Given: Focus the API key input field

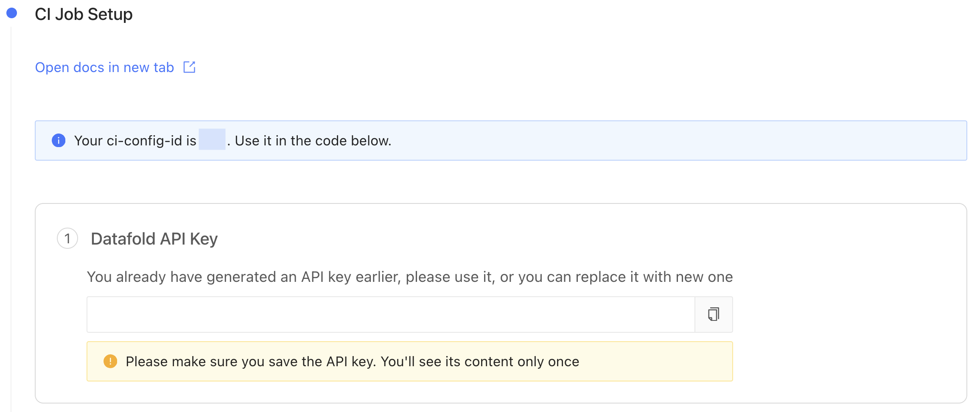Looking at the screenshot, I should (x=391, y=315).
